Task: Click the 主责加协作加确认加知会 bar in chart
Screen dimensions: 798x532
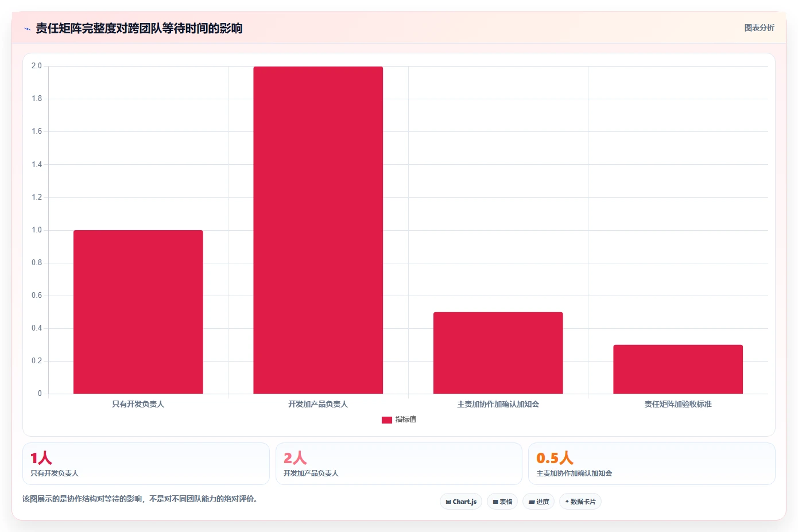Action: tap(498, 353)
